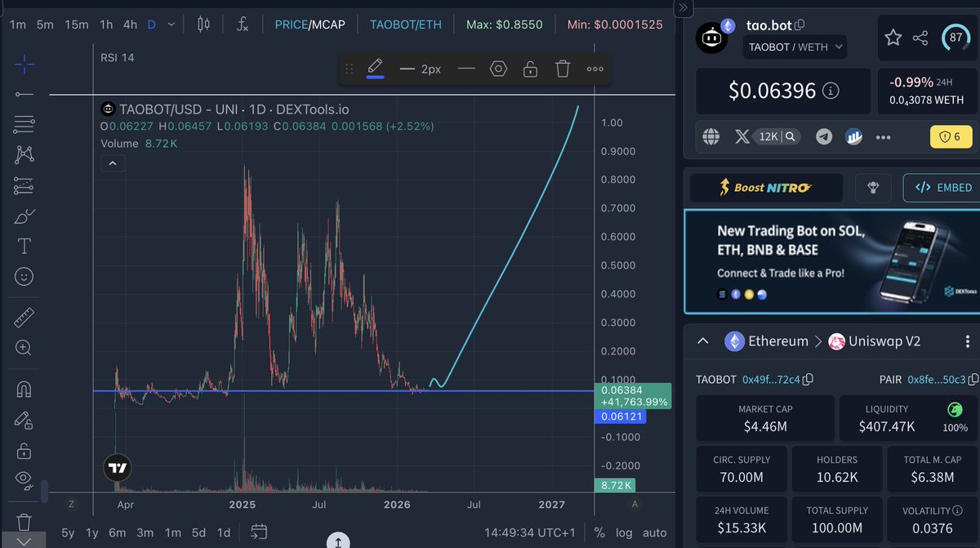Collapse the indicator legend arrow

click(x=113, y=163)
